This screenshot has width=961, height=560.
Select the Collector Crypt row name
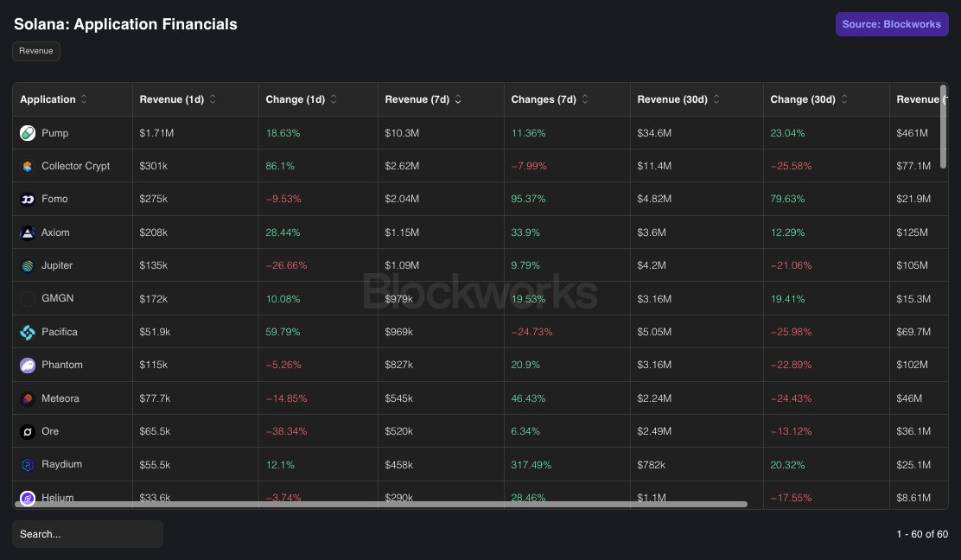coord(75,166)
